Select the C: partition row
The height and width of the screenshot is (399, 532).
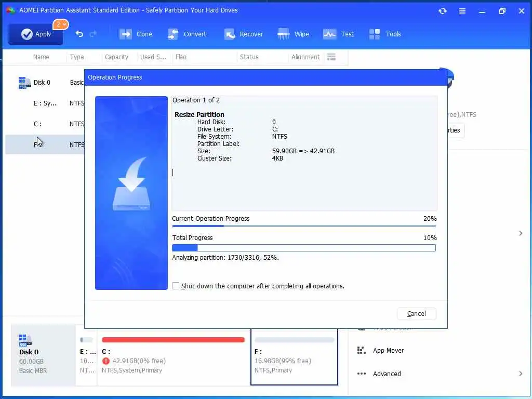pos(45,124)
